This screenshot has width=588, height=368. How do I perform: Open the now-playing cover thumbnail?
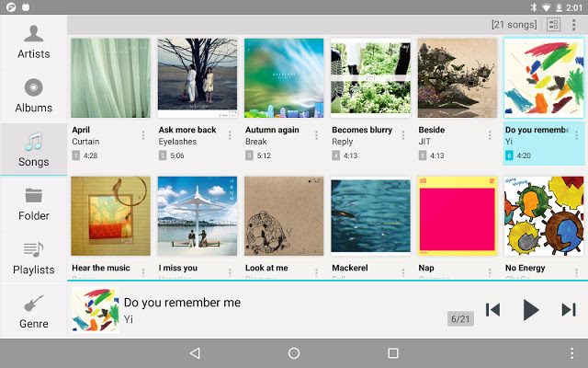pos(96,310)
